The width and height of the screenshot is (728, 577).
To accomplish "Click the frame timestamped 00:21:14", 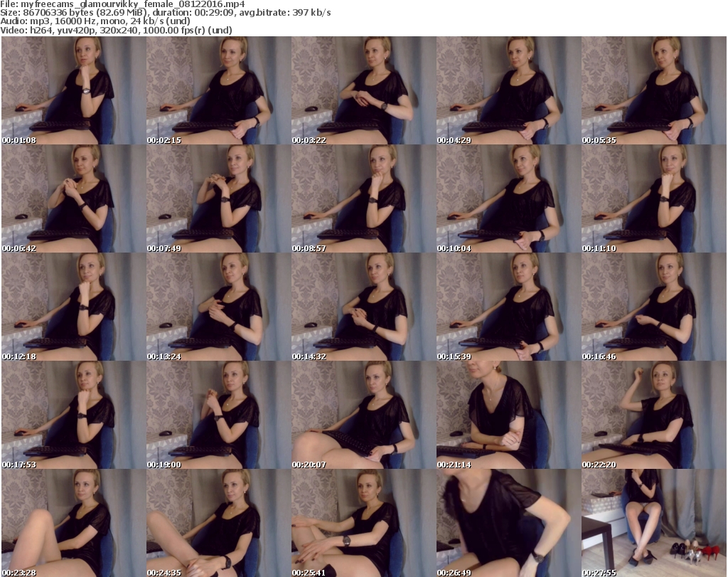I will [x=508, y=415].
